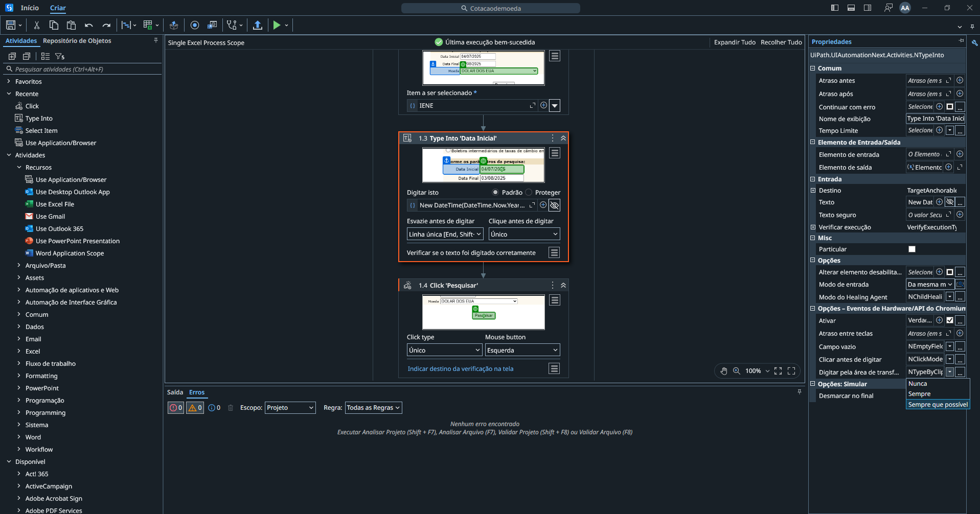Toggle 'Alterar elemento desabilitado' checkbox
The height and width of the screenshot is (514, 980).
950,272
